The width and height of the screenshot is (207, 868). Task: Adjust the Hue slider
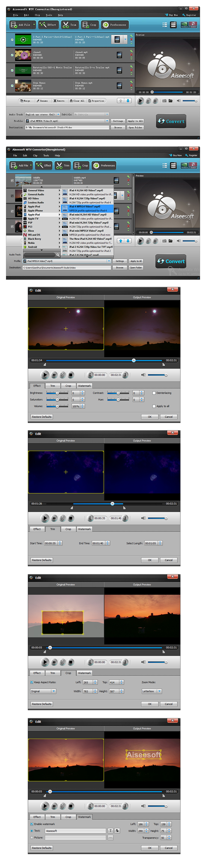click(118, 400)
